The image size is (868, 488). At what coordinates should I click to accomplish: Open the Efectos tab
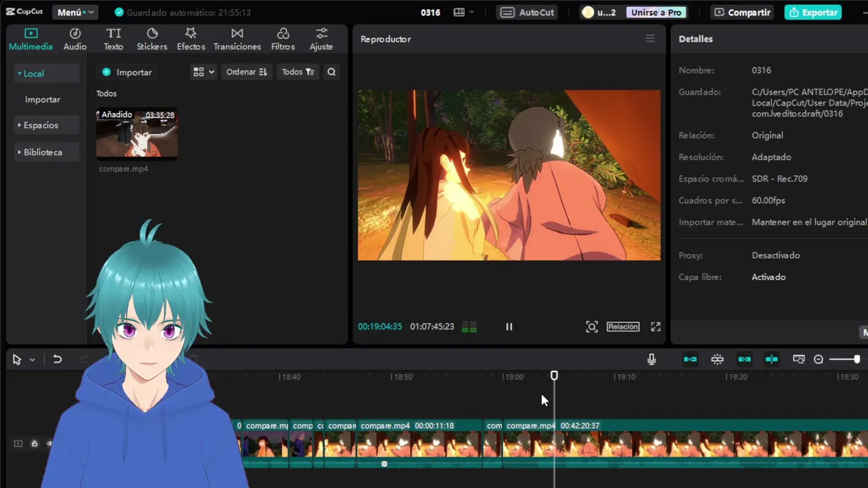tap(191, 39)
